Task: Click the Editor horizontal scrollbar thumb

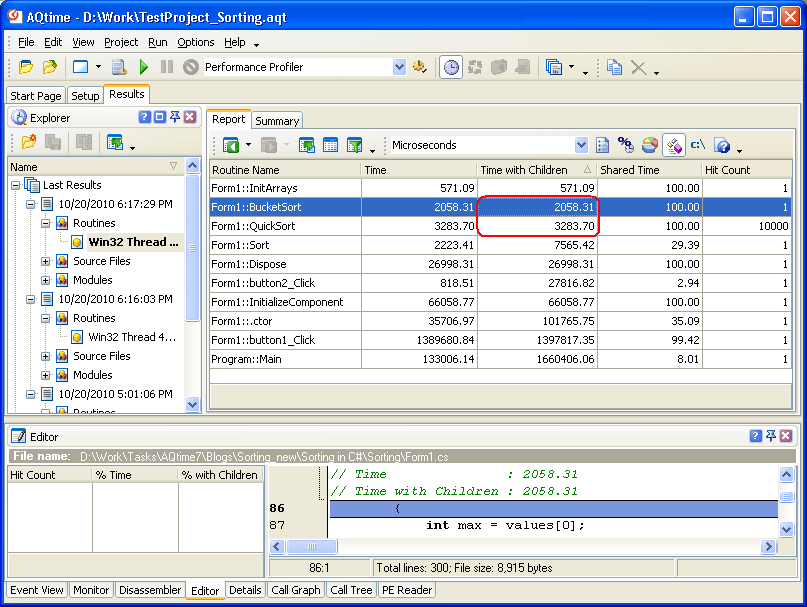Action: pyautogui.click(x=311, y=546)
